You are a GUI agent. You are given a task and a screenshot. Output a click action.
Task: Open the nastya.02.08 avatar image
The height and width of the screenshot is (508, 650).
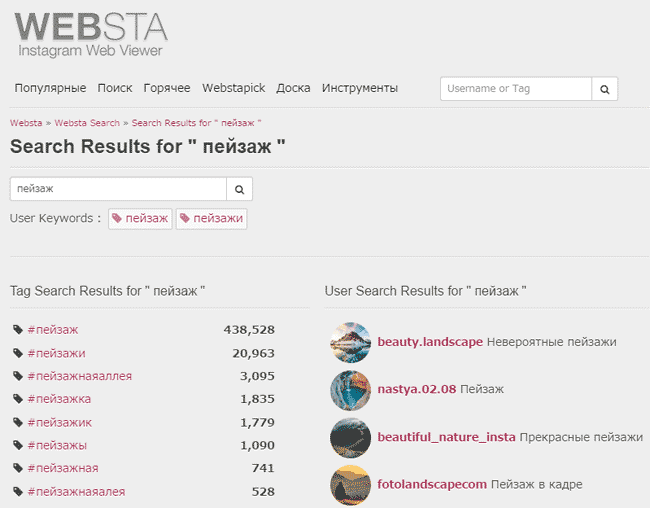[350, 390]
